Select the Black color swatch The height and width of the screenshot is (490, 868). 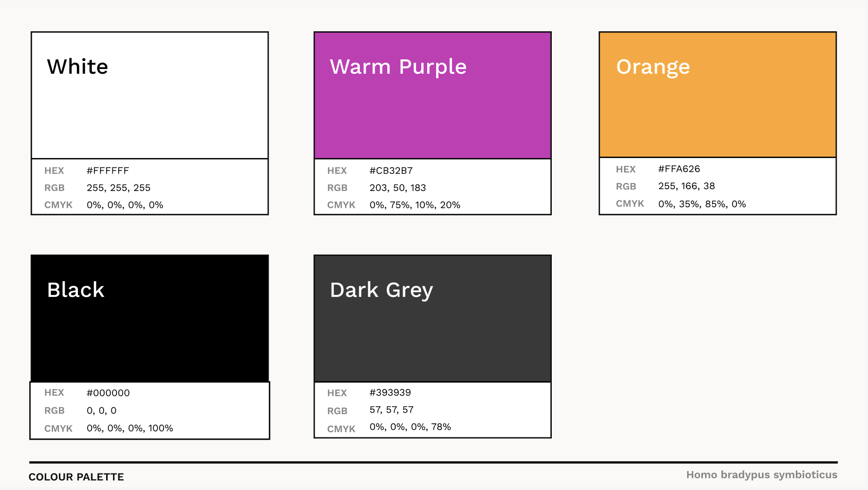click(150, 318)
